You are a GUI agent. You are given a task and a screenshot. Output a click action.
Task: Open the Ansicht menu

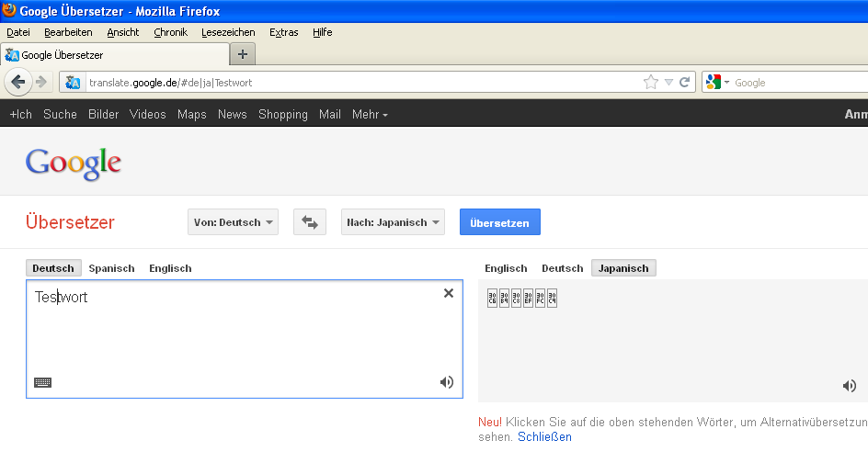123,32
